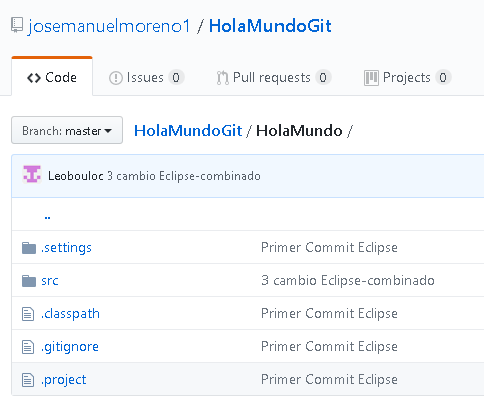Click the src folder icon
484x413 pixels.
point(29,281)
